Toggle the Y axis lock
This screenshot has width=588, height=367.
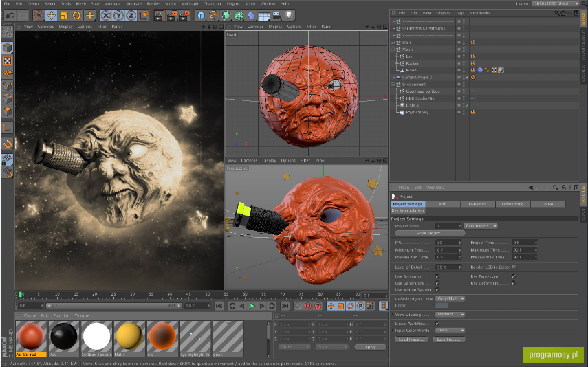point(118,15)
